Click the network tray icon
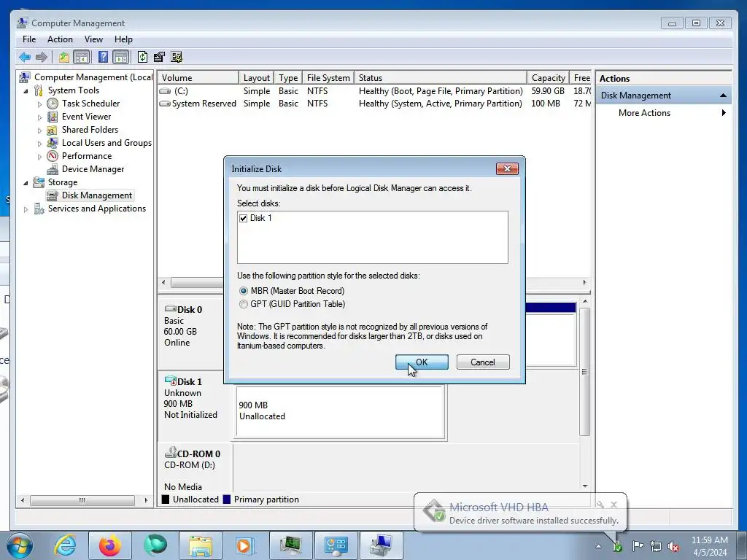The width and height of the screenshot is (747, 560). point(656,547)
